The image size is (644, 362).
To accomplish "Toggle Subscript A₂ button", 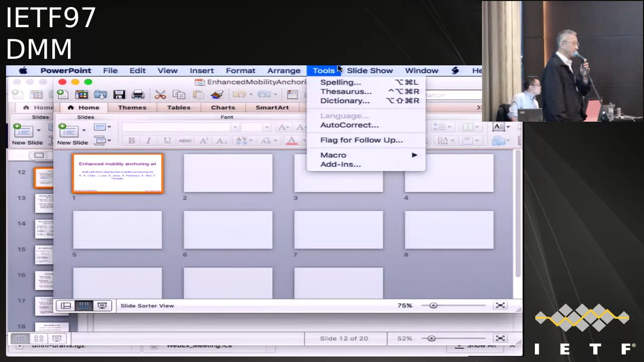I will coord(221,141).
